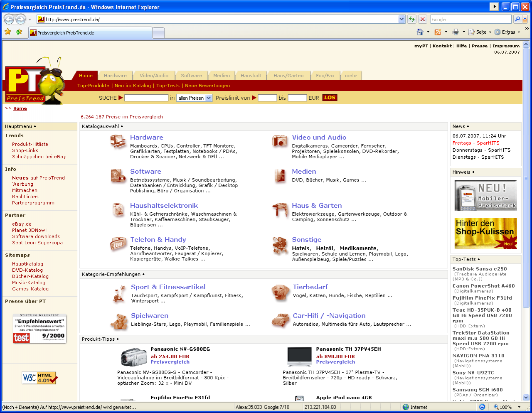This screenshot has height=413, width=532.
Task: Click the Print toolbar icon
Action: (456, 32)
